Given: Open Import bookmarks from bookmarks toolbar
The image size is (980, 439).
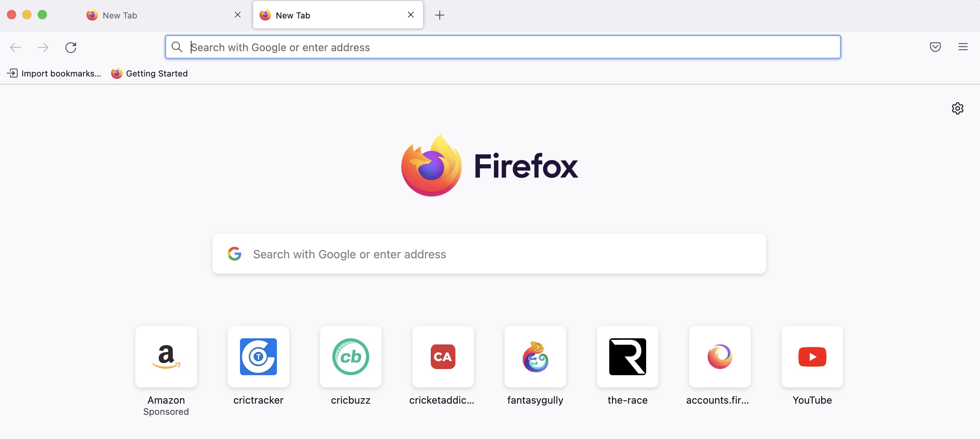Looking at the screenshot, I should point(54,73).
